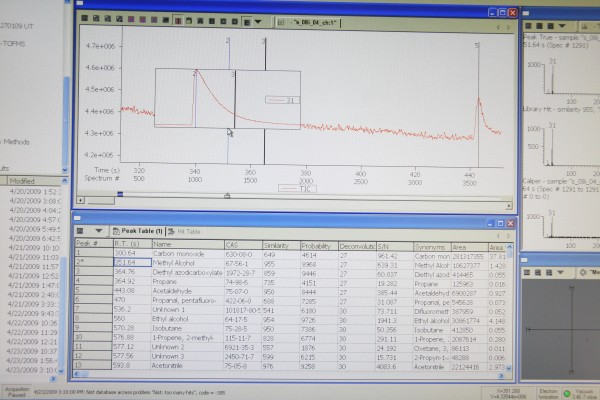Select the 'Acetaldehyde' name cell
The height and width of the screenshot is (400, 600).
pyautogui.click(x=188, y=291)
